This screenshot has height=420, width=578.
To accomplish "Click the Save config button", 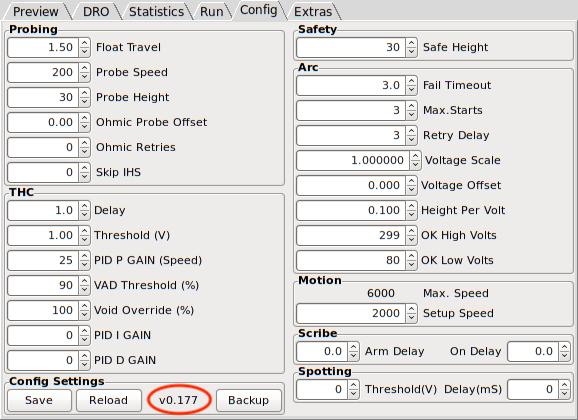I will coord(39,400).
